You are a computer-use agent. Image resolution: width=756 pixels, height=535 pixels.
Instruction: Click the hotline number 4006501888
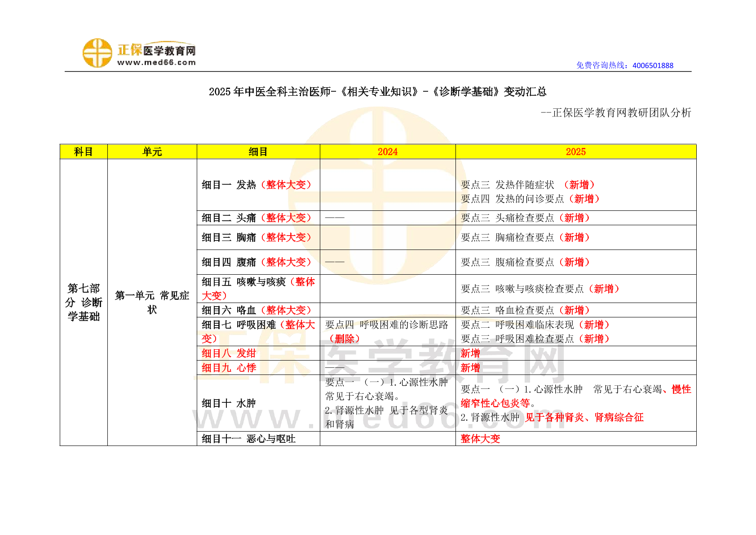653,66
